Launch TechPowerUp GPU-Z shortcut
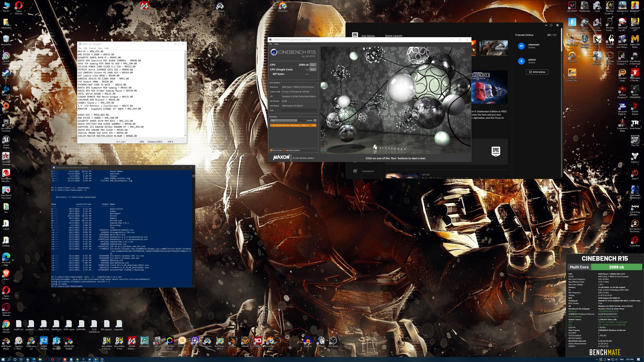Screen dimensions: 644x362 pyautogui.click(x=220, y=343)
